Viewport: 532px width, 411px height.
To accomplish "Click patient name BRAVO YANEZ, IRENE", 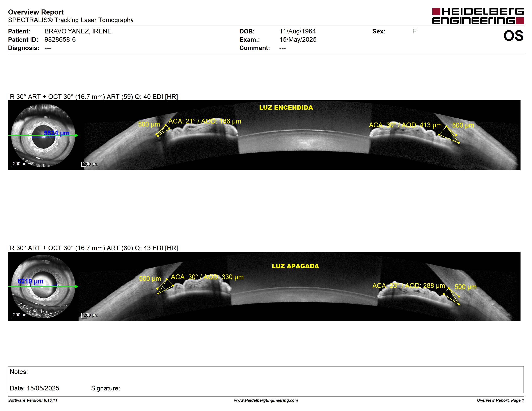I will point(78,31).
